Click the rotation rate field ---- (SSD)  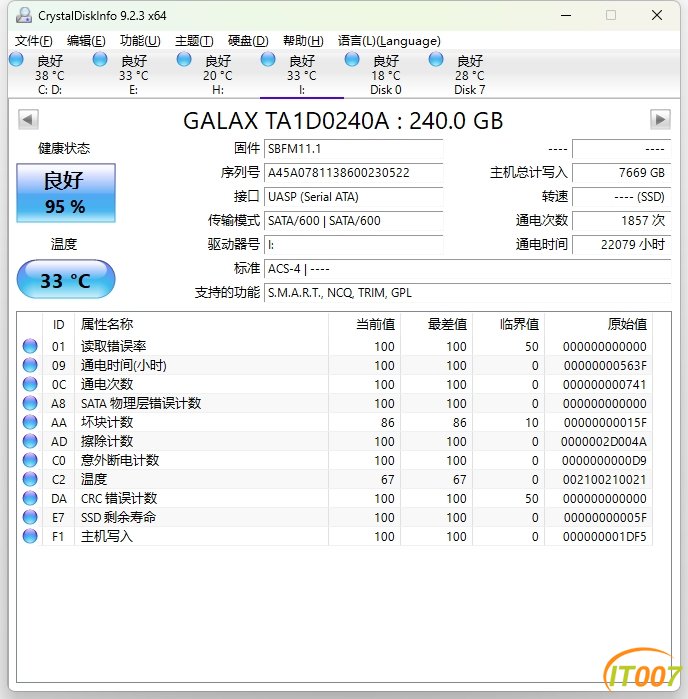click(622, 197)
